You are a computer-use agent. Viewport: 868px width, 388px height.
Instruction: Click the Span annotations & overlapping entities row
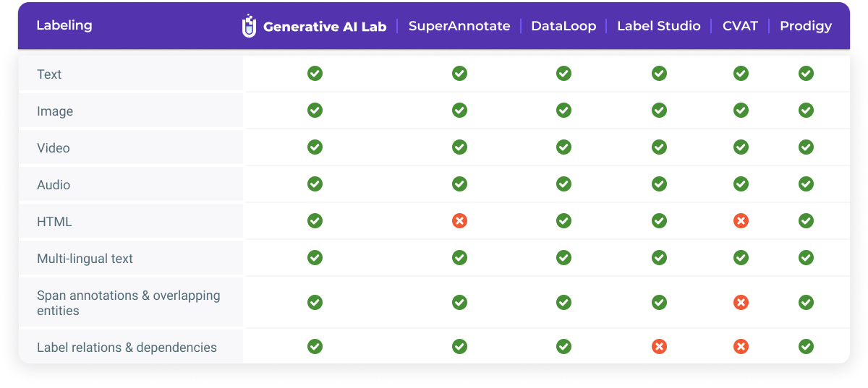[434, 303]
